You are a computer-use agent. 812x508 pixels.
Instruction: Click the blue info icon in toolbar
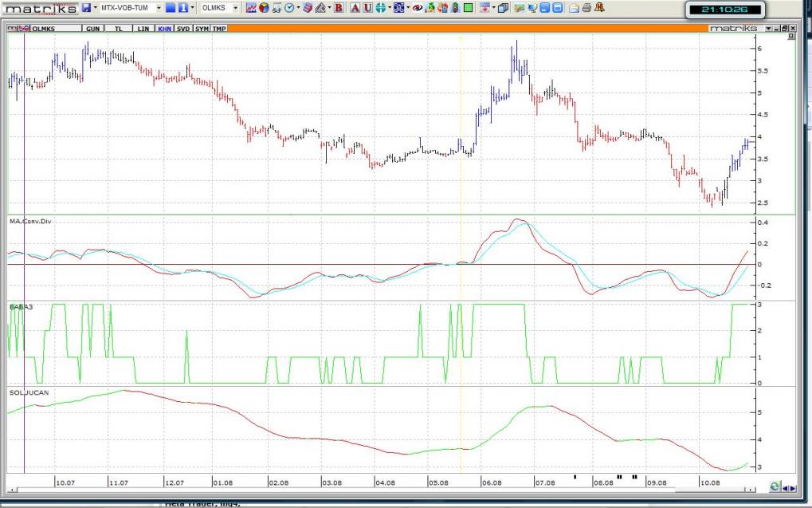182,8
